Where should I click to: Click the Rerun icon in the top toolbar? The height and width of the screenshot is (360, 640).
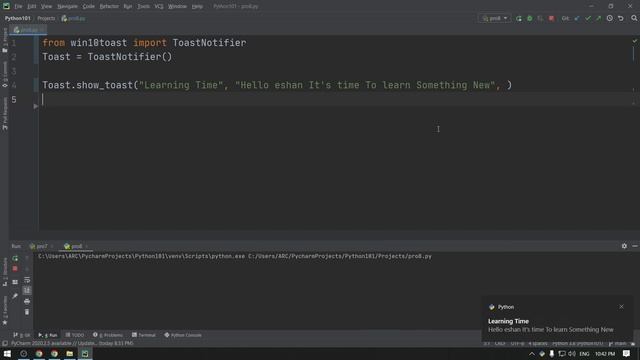point(519,18)
